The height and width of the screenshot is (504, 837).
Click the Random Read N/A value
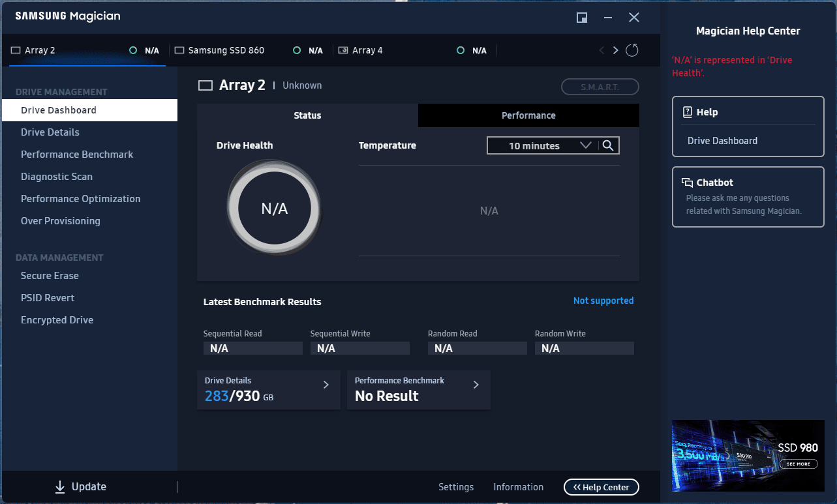pos(477,348)
